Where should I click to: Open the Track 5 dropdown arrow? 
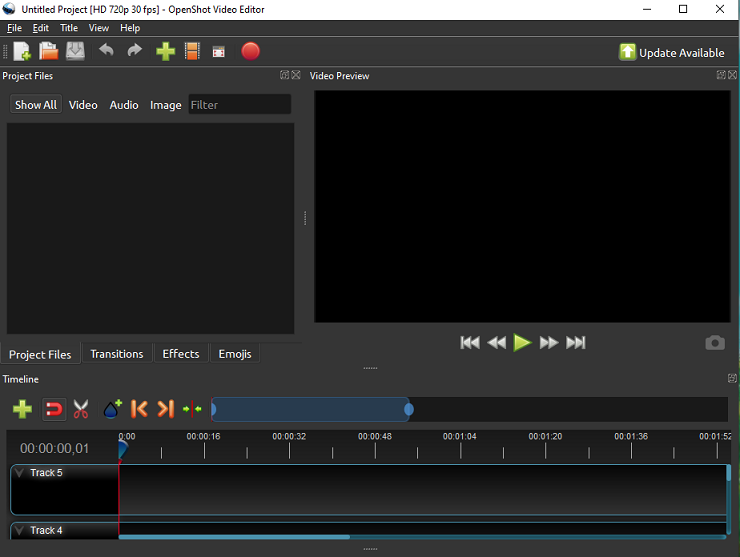(19, 473)
